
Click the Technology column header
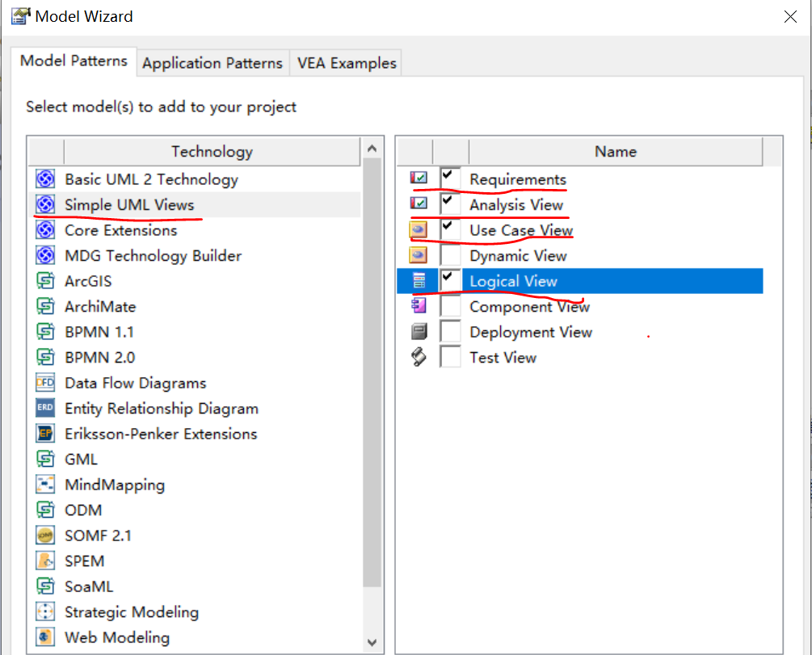coord(212,151)
